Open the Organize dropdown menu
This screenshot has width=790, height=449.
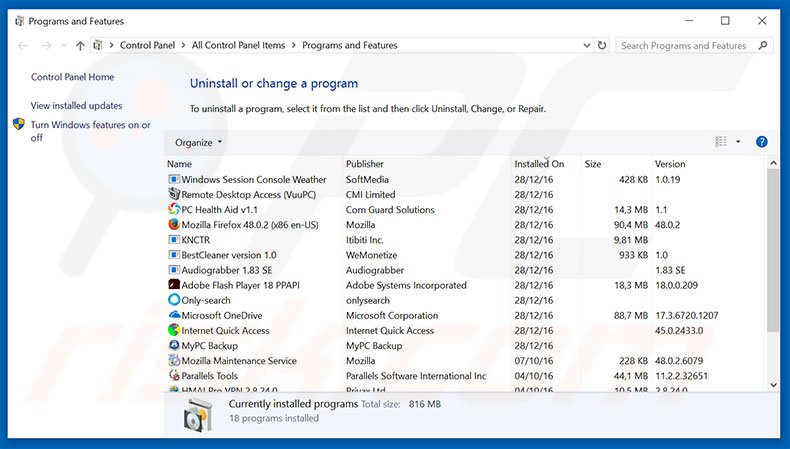(x=199, y=143)
